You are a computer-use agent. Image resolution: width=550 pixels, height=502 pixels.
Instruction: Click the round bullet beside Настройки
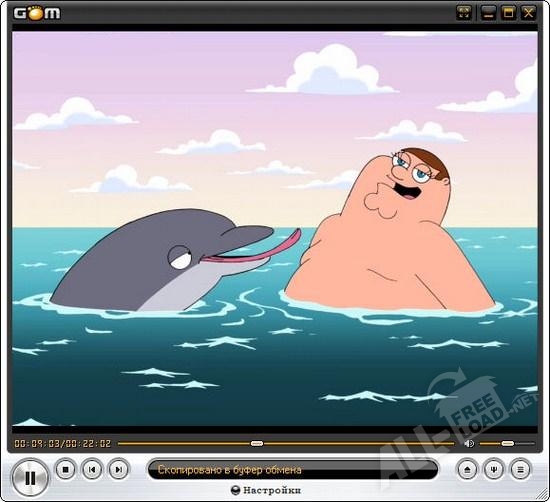236,490
